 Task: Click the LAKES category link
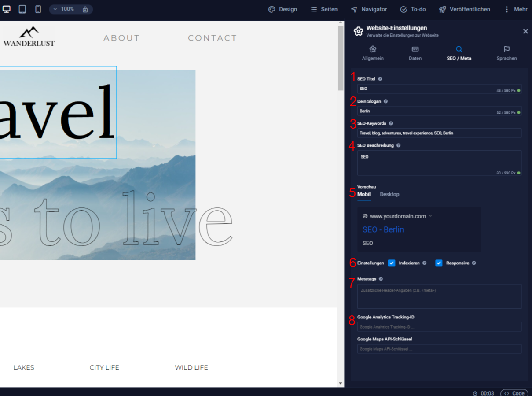24,367
